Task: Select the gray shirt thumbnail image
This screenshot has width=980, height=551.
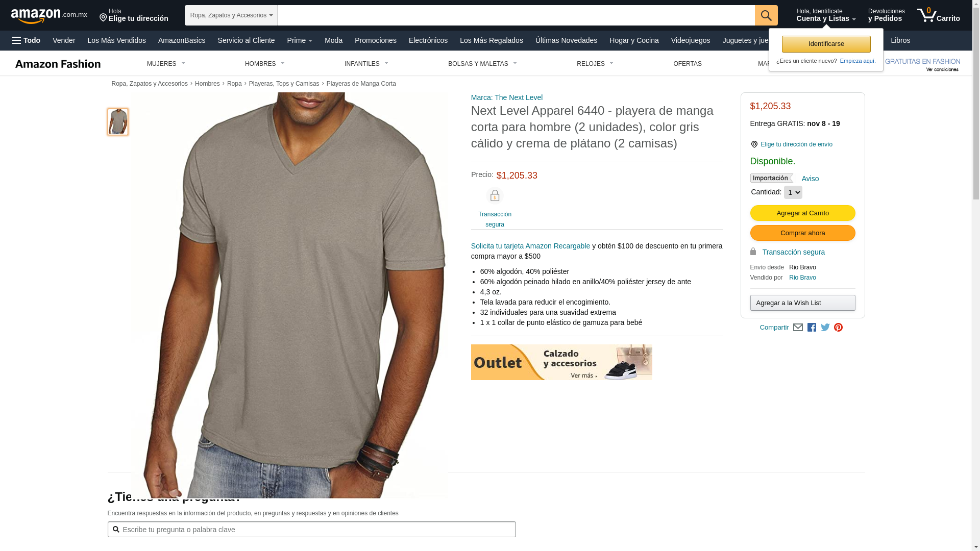Action: [118, 121]
